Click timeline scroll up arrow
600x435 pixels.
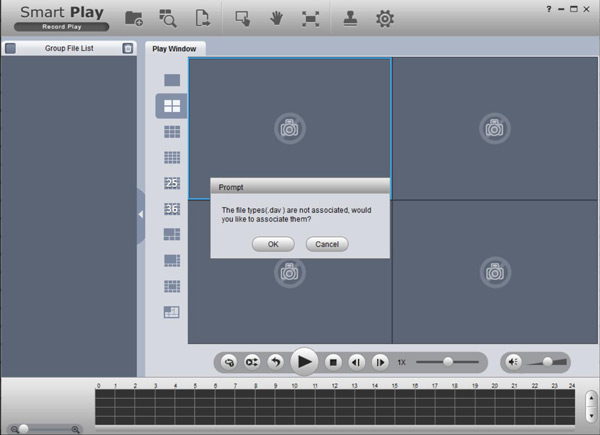point(591,398)
